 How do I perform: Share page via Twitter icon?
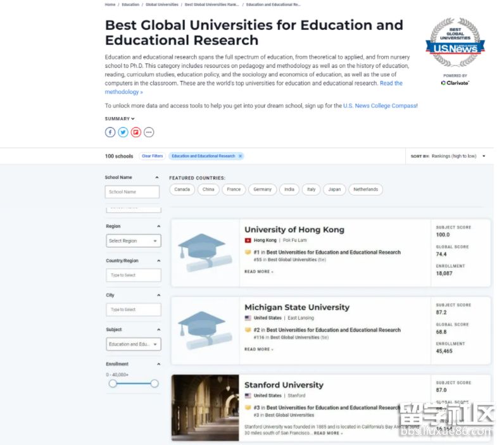(123, 132)
